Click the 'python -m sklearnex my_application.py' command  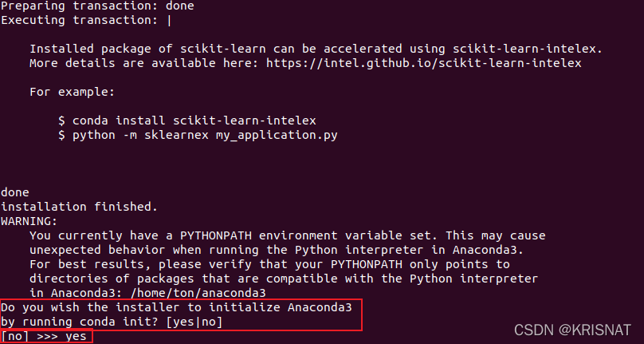click(x=205, y=135)
